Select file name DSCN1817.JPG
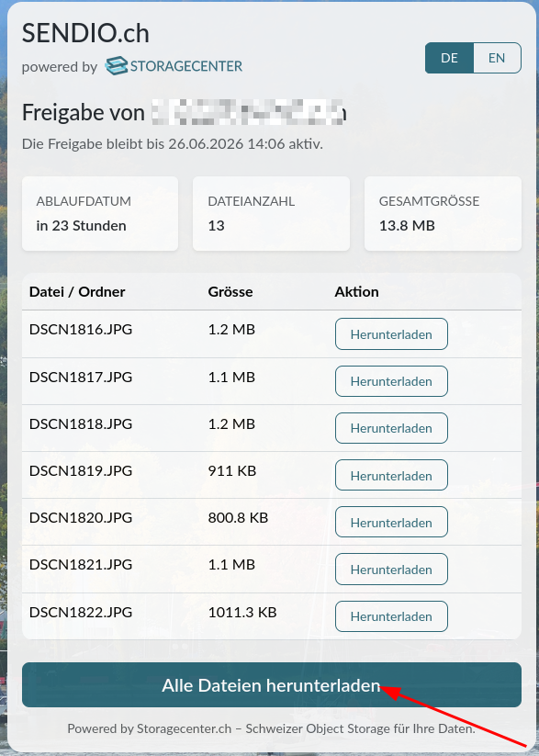Screen dimensions: 539x756 (81, 377)
